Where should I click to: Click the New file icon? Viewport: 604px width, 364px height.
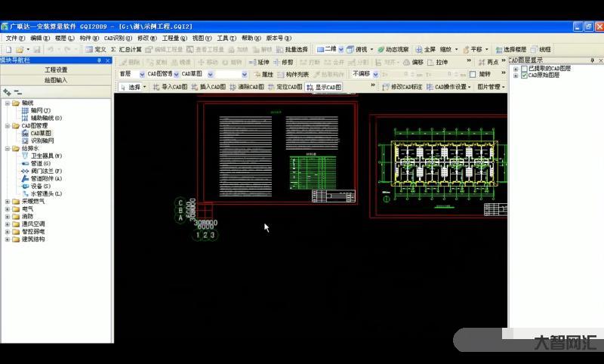coord(8,49)
